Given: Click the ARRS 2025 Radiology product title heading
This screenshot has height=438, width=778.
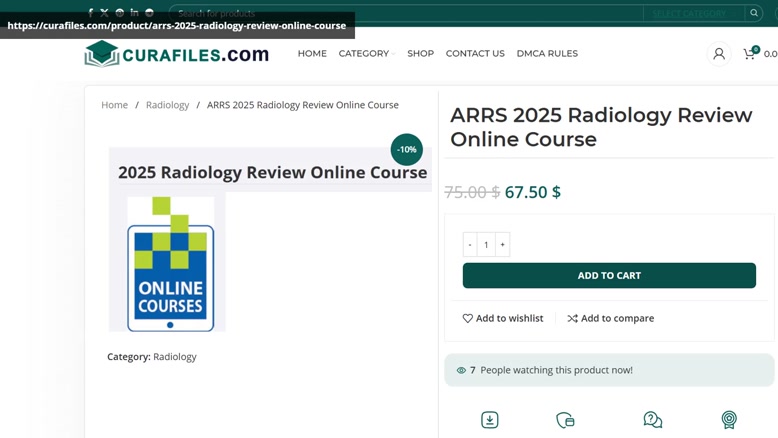Looking at the screenshot, I should point(601,127).
